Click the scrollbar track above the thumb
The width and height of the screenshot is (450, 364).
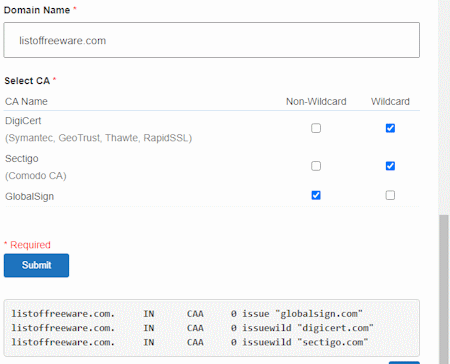[444, 107]
